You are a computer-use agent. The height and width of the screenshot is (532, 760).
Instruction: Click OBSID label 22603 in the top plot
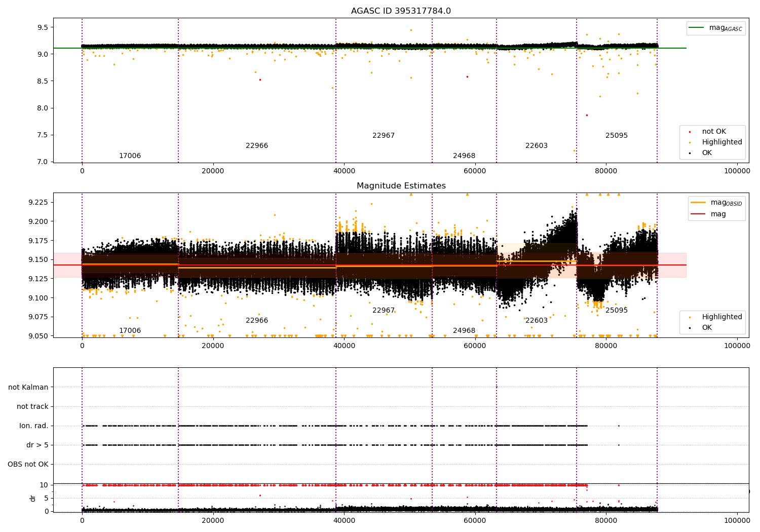[537, 146]
